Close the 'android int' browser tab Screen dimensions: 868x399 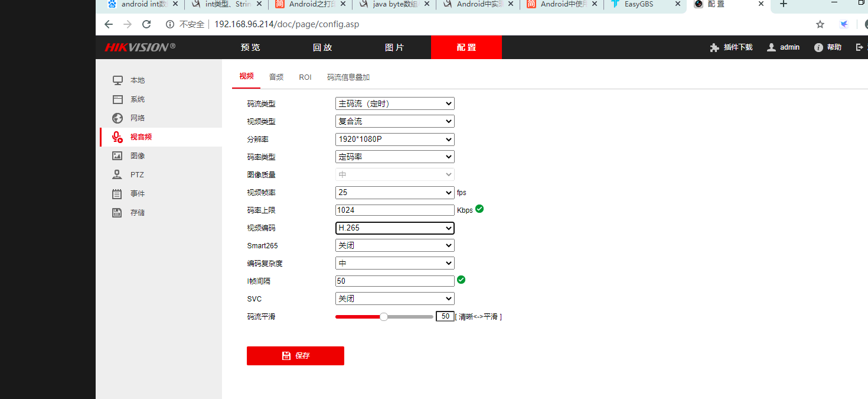[x=175, y=4]
